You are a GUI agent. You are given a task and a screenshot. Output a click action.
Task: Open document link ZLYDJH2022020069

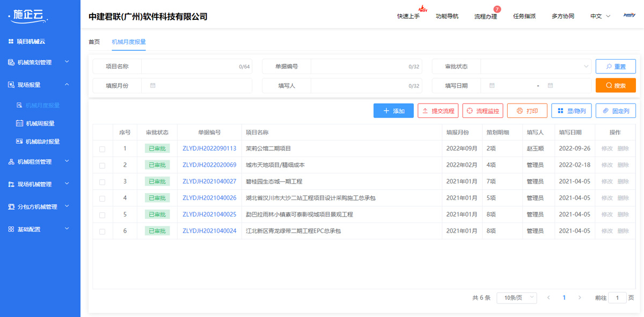click(209, 165)
